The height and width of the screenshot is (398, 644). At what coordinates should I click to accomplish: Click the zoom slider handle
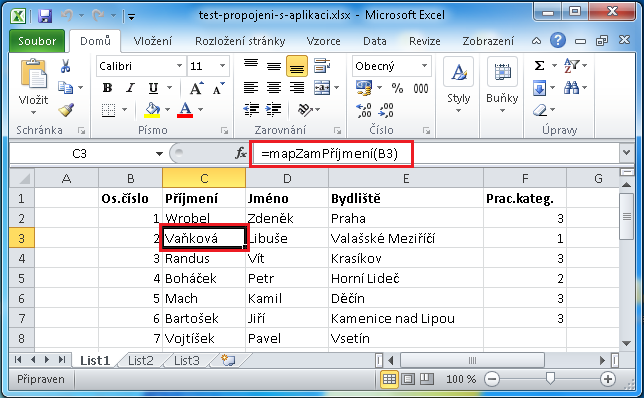pyautogui.click(x=550, y=379)
